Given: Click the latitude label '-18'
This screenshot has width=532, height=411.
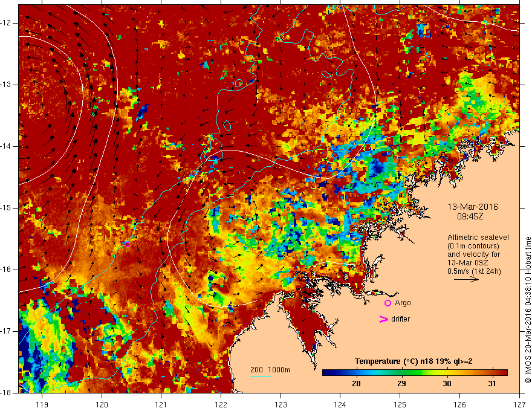Looking at the screenshot, I should point(7,393).
